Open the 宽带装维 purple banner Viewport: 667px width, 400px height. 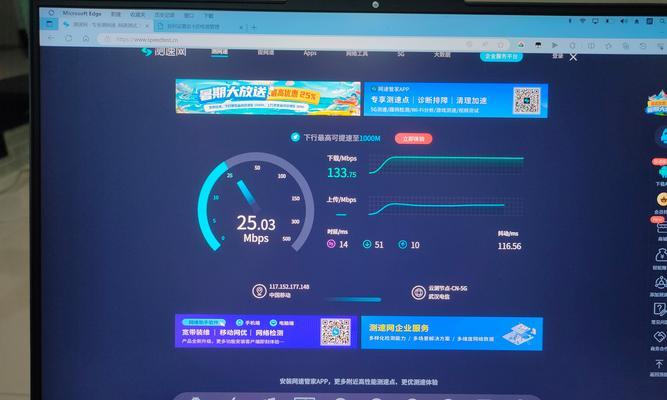tap(266, 331)
